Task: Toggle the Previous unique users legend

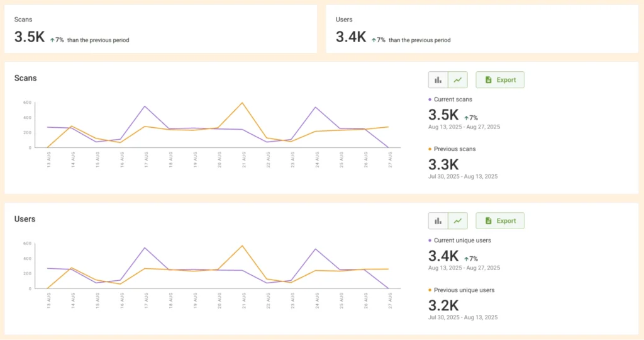Action: point(464,290)
